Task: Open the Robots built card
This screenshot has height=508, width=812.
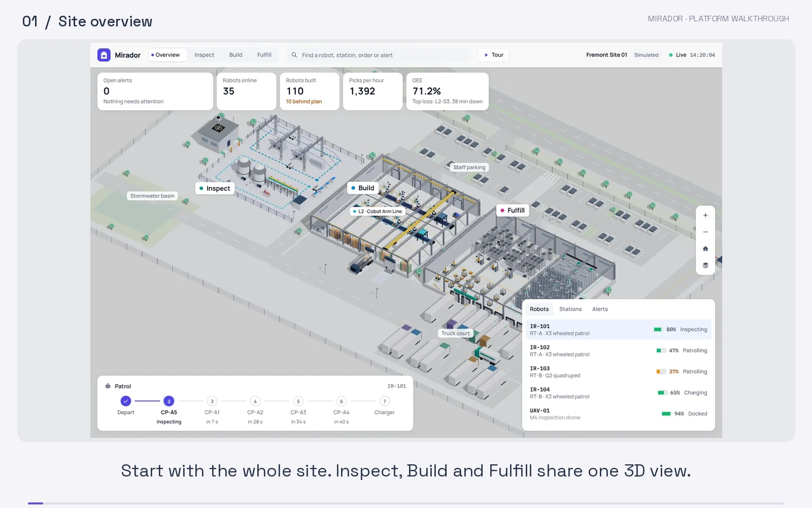Action: [x=310, y=91]
